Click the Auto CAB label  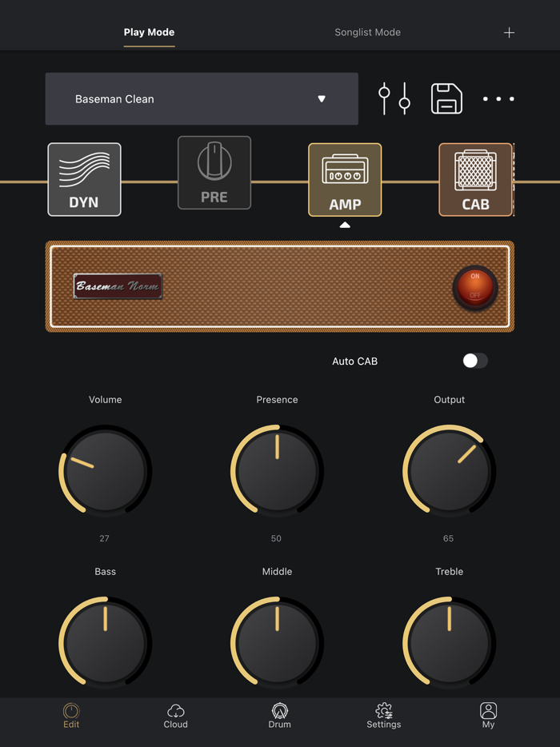coord(355,362)
